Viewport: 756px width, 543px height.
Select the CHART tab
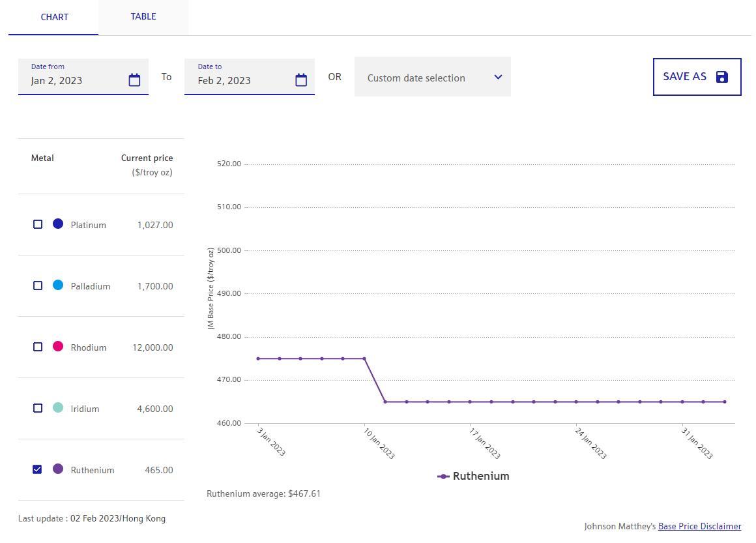[x=54, y=17]
